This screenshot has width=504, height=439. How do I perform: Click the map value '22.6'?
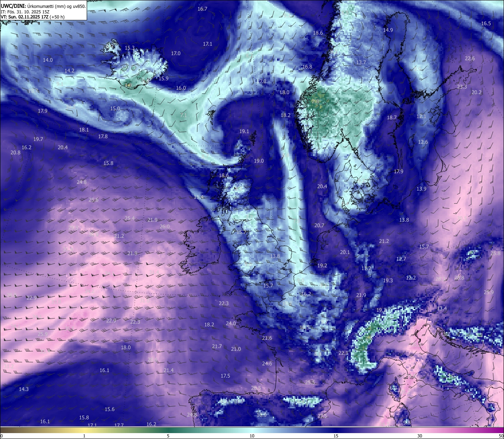[x=470, y=58]
